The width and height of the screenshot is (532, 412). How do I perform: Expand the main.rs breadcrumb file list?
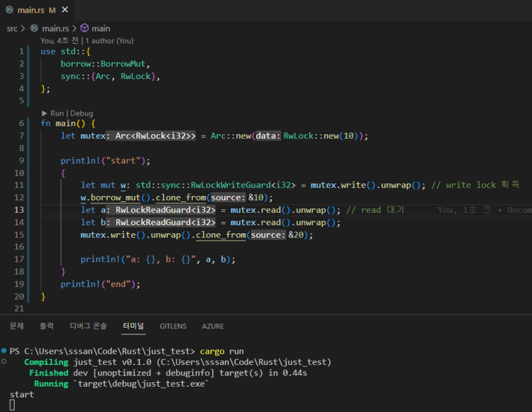pyautogui.click(x=55, y=29)
